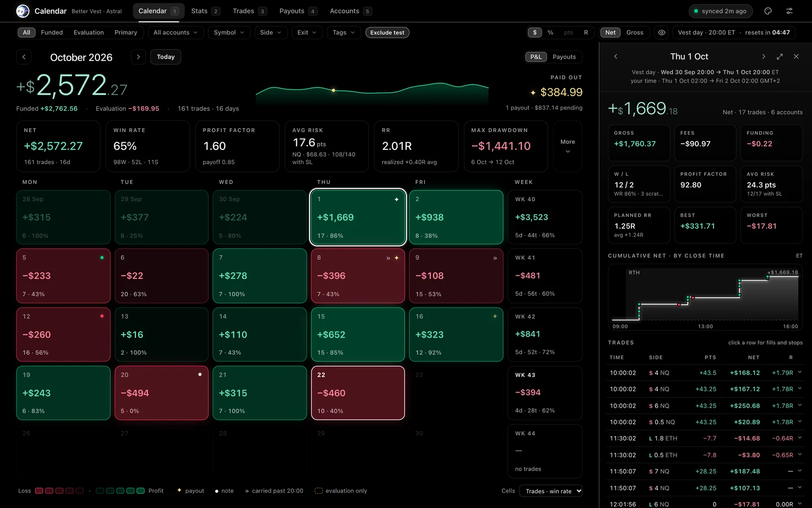Image resolution: width=812 pixels, height=508 pixels.
Task: Close the Thu 1 Oct panel
Action: pyautogui.click(x=796, y=56)
